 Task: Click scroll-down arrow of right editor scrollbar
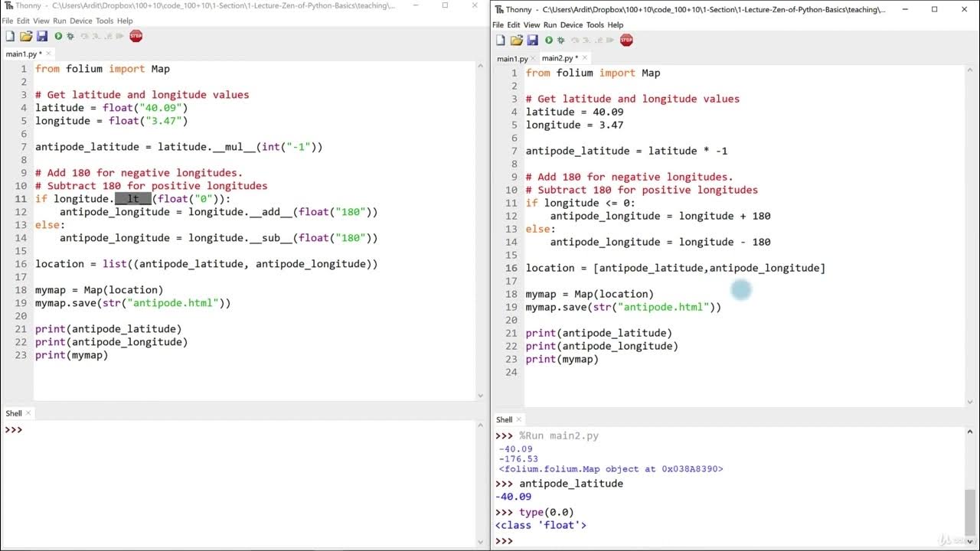pyautogui.click(x=970, y=402)
